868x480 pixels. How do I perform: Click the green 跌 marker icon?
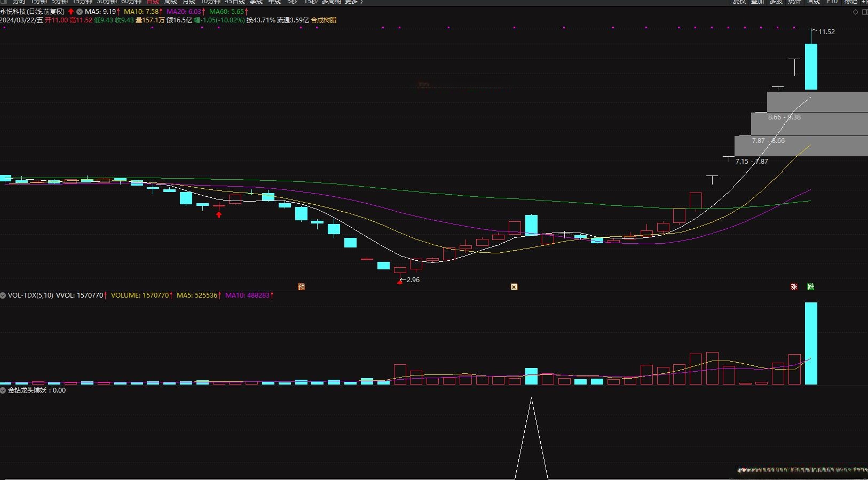(810, 287)
